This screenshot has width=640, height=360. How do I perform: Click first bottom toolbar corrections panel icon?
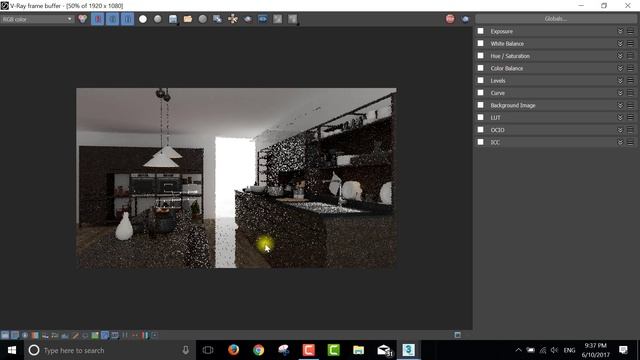tap(5, 335)
